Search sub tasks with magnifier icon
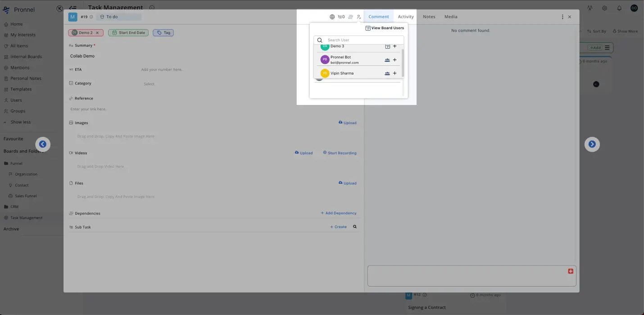The width and height of the screenshot is (644, 315). click(x=355, y=227)
